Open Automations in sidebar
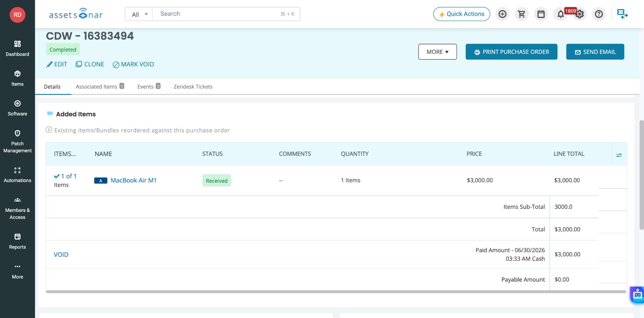 (17, 175)
